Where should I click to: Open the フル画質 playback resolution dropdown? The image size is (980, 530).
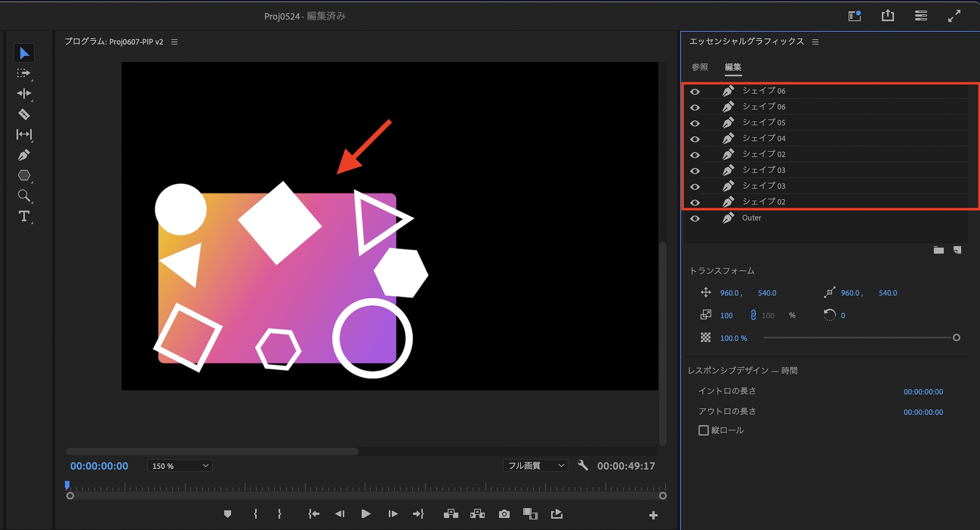coord(536,466)
